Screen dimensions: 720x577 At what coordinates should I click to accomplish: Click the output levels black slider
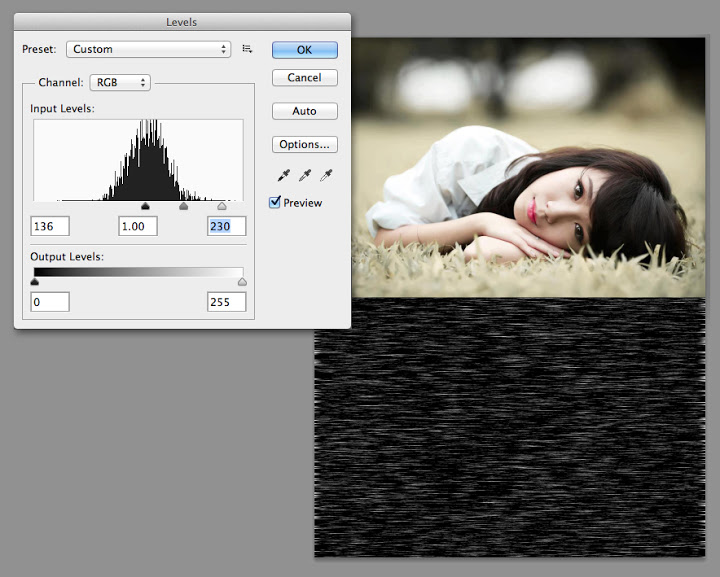pyautogui.click(x=35, y=282)
